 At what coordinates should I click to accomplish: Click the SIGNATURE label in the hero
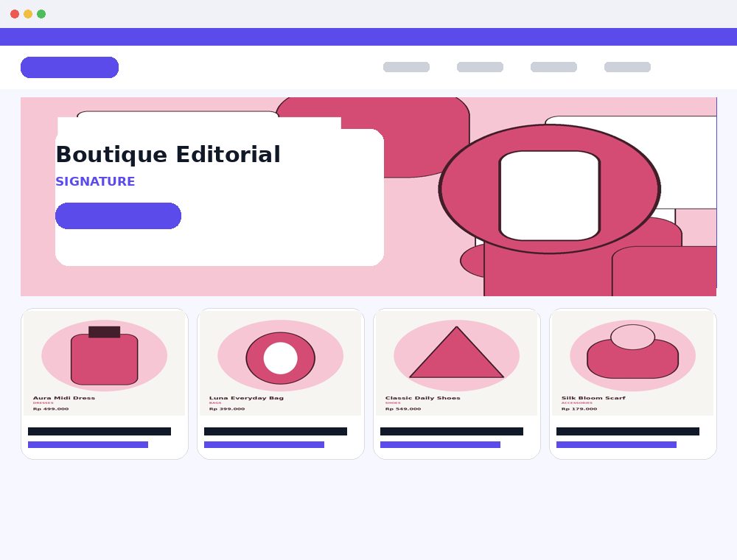95,181
